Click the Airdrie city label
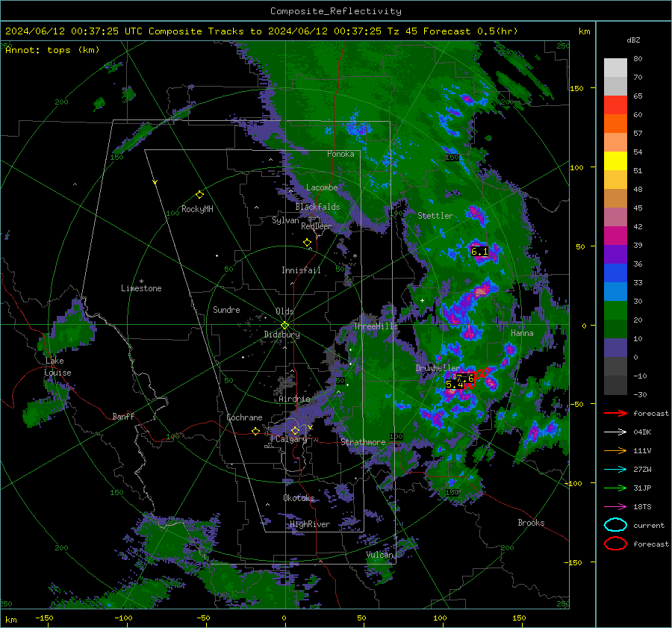672x628 pixels. coord(294,399)
